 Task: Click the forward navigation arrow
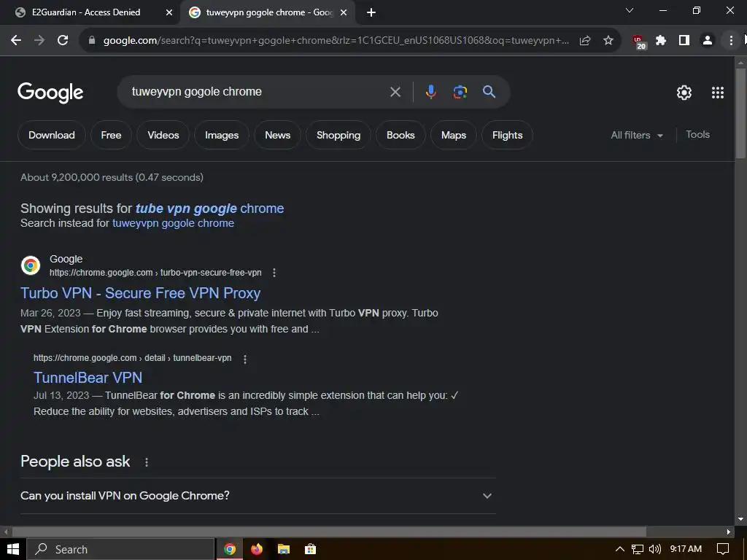[x=39, y=41]
